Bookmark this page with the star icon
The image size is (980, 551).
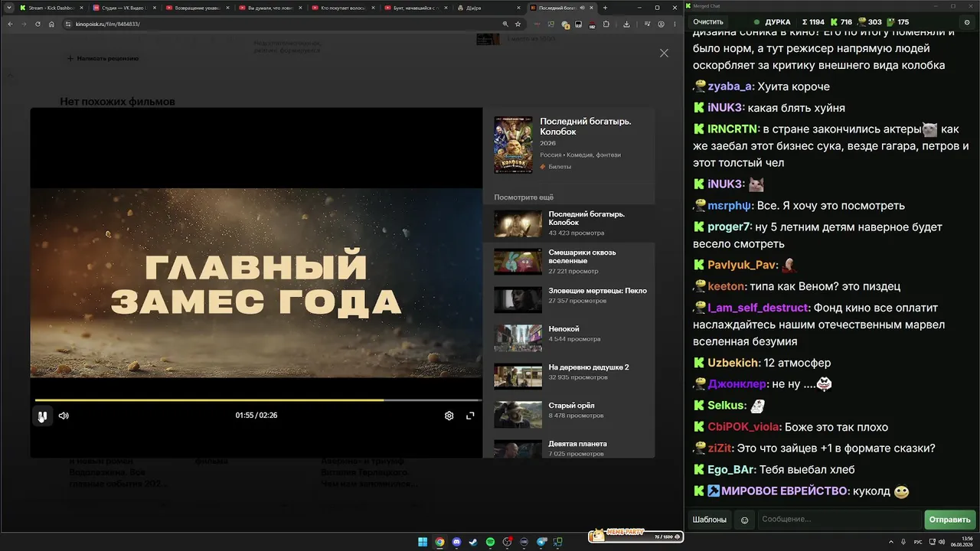(518, 24)
